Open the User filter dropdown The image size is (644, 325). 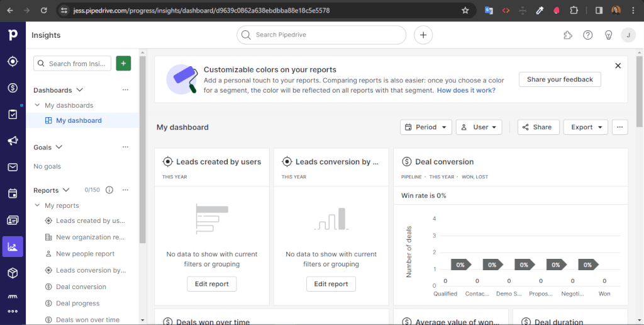point(479,127)
